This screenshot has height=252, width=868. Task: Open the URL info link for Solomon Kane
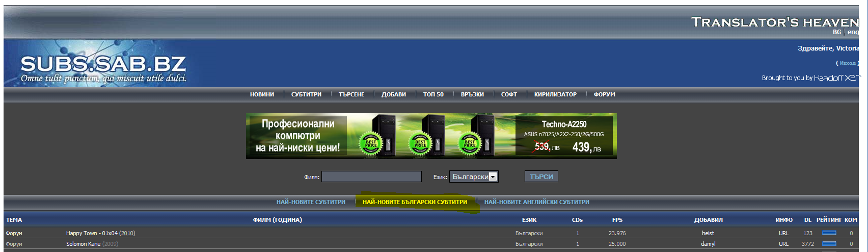click(x=783, y=244)
